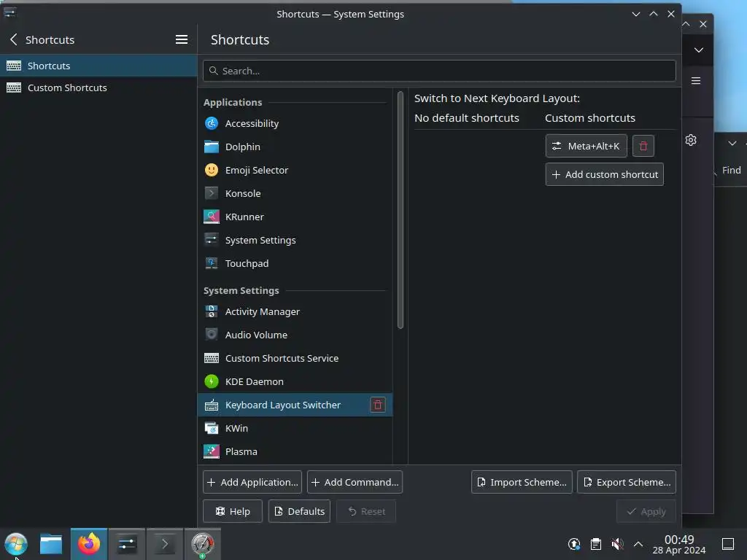Click the Defaults button
Image resolution: width=747 pixels, height=560 pixels.
[299, 511]
